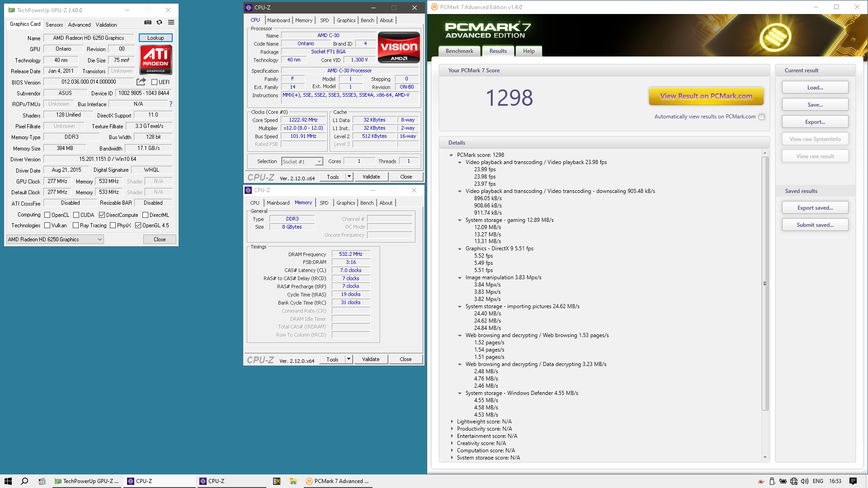Image resolution: width=868 pixels, height=488 pixels.
Task: Open the Windows Start menu
Action: click(8, 481)
